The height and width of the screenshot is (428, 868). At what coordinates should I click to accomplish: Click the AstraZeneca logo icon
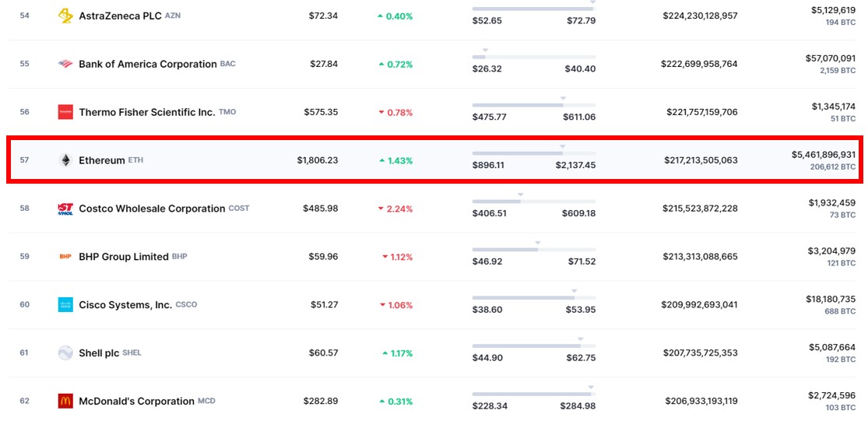click(65, 16)
